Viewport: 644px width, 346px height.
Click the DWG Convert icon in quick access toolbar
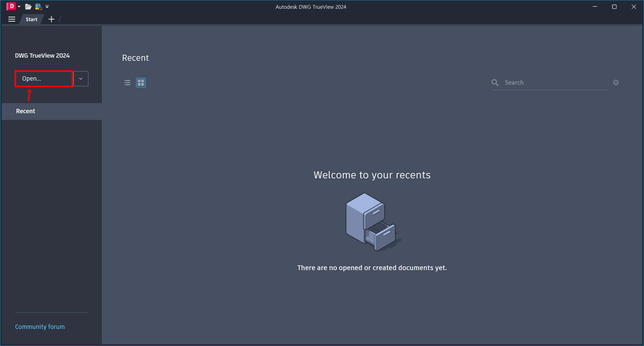pos(38,7)
